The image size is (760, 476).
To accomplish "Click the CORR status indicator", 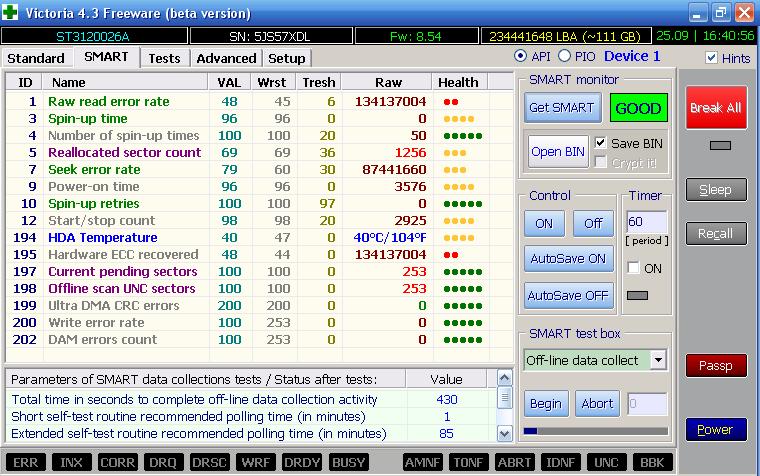I will click(x=117, y=462).
